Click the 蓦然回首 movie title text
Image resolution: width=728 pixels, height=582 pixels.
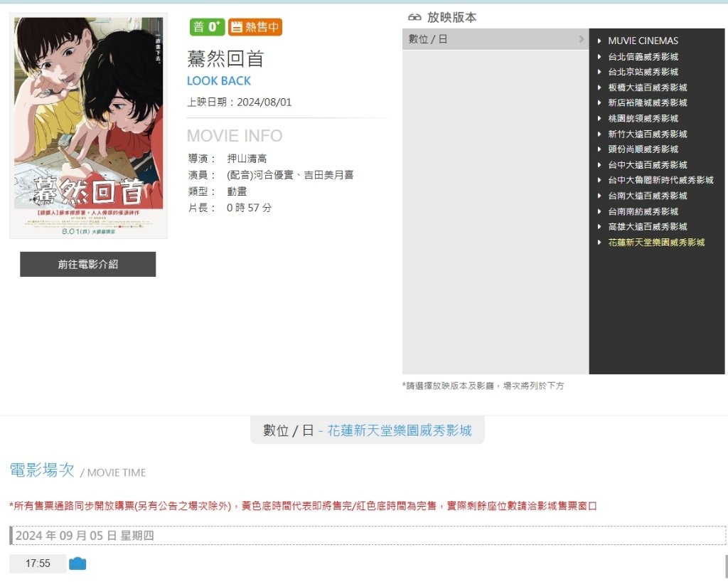tap(225, 59)
